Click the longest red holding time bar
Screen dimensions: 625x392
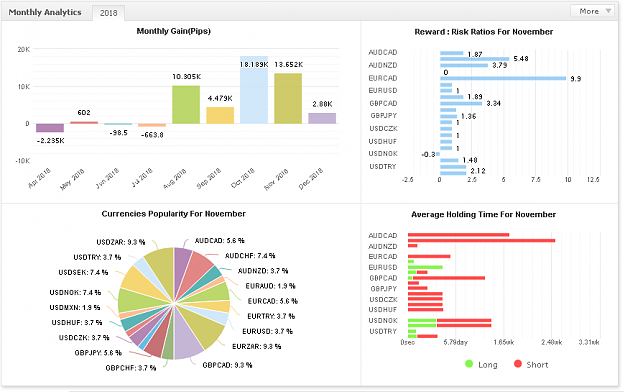(x=482, y=240)
